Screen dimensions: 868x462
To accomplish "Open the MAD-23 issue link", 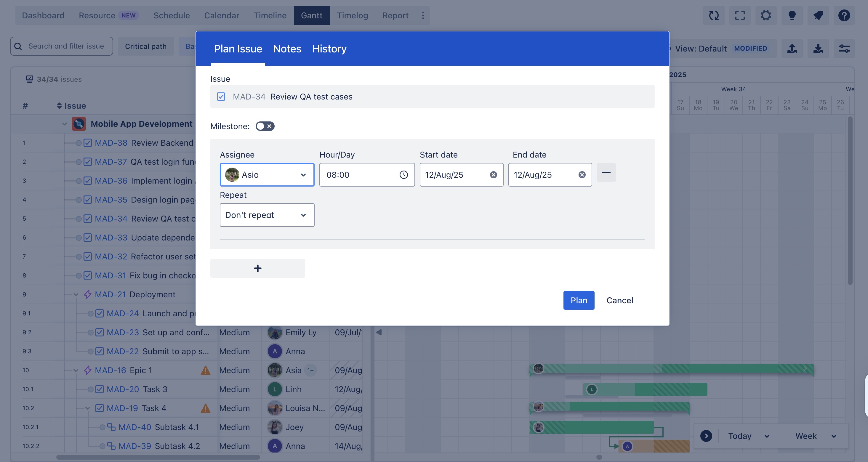I will pos(123,332).
